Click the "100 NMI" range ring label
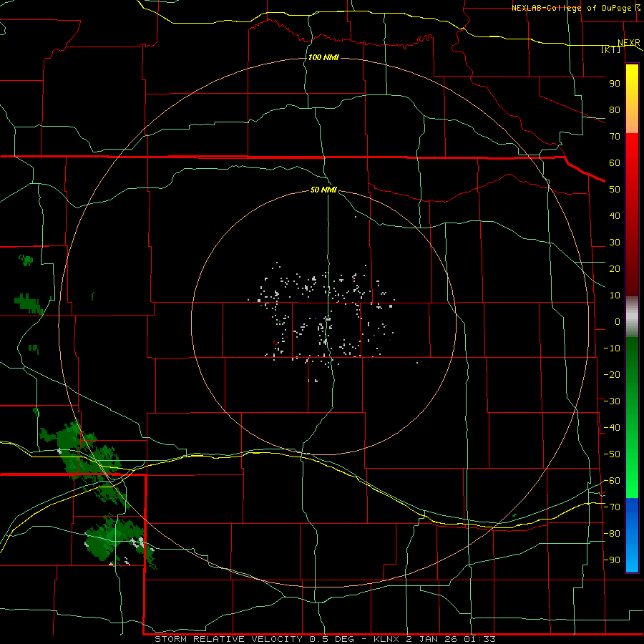This screenshot has height=644, width=644. click(x=323, y=57)
